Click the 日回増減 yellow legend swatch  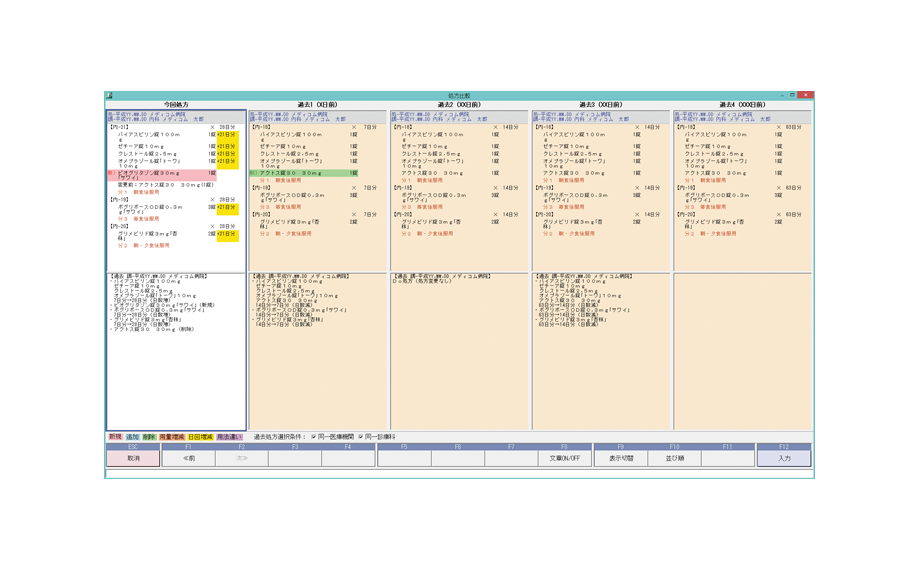[x=200, y=437]
